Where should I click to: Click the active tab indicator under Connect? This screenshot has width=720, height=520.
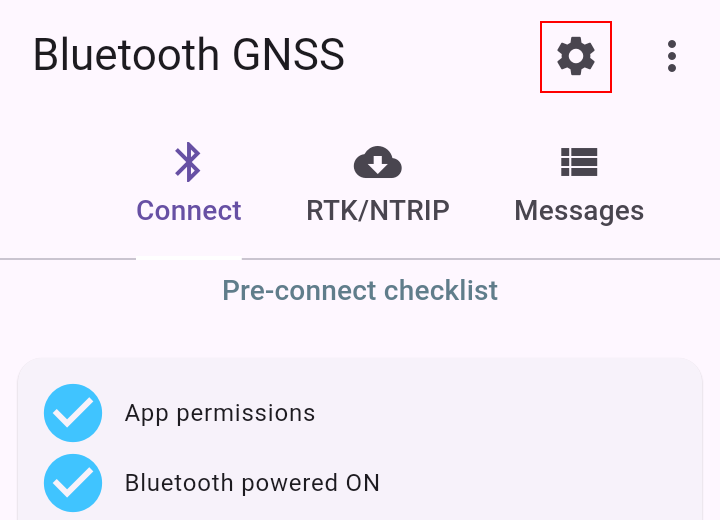pos(189,258)
